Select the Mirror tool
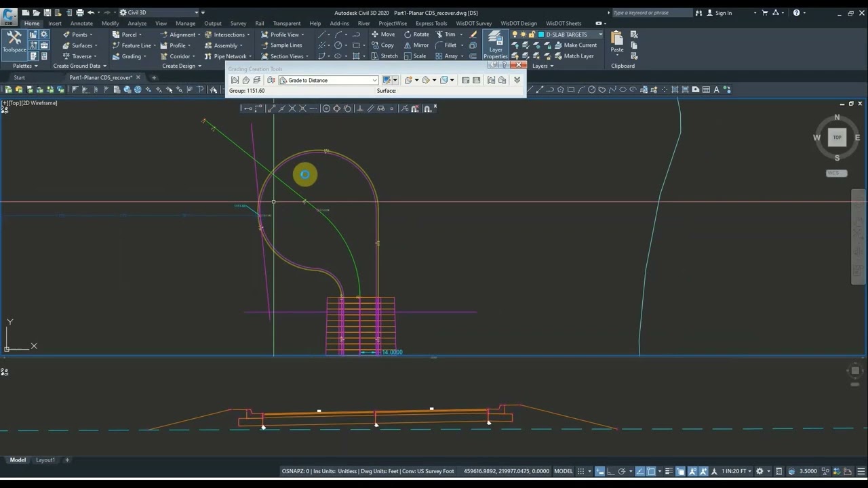868x488 pixels. [416, 45]
